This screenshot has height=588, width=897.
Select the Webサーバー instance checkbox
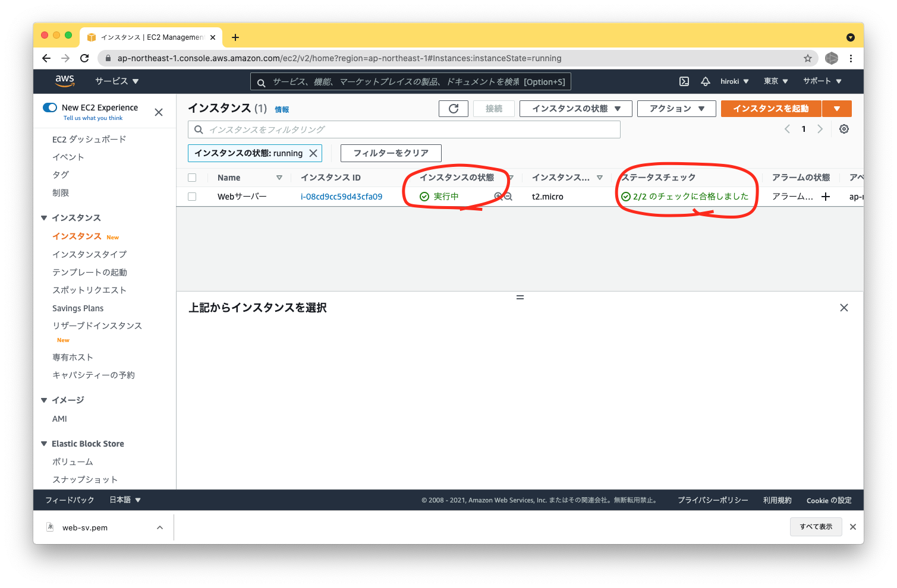192,196
